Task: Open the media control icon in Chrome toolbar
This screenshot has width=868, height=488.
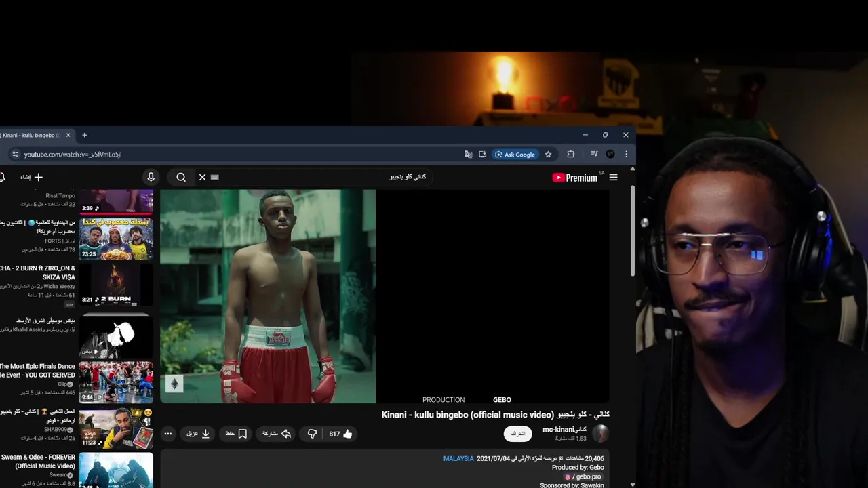Action: pyautogui.click(x=594, y=155)
